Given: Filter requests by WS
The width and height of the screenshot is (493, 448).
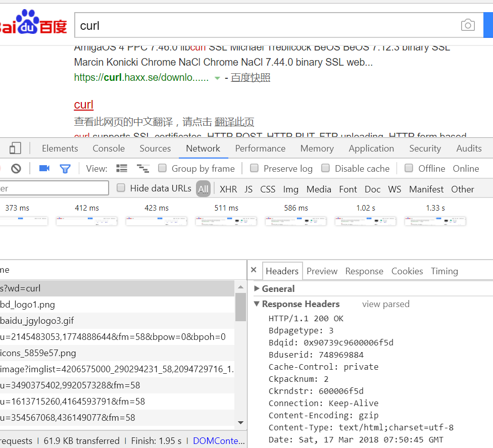Looking at the screenshot, I should (x=395, y=189).
